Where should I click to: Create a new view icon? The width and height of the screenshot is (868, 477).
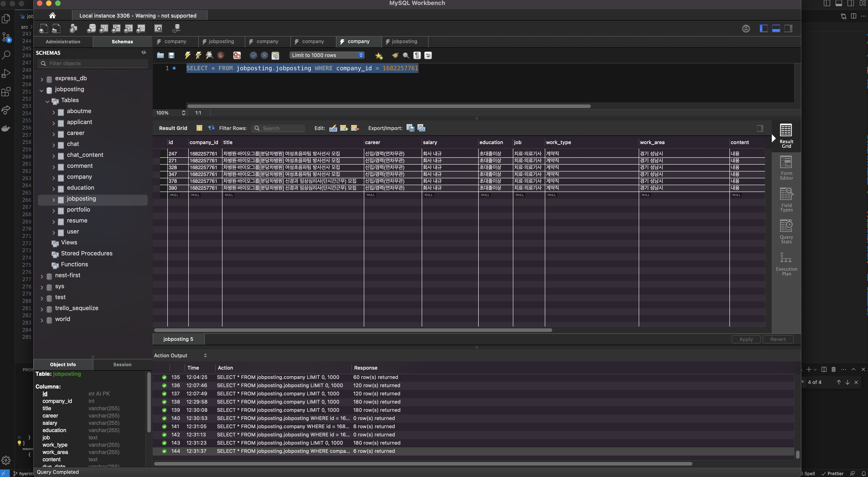click(x=116, y=29)
